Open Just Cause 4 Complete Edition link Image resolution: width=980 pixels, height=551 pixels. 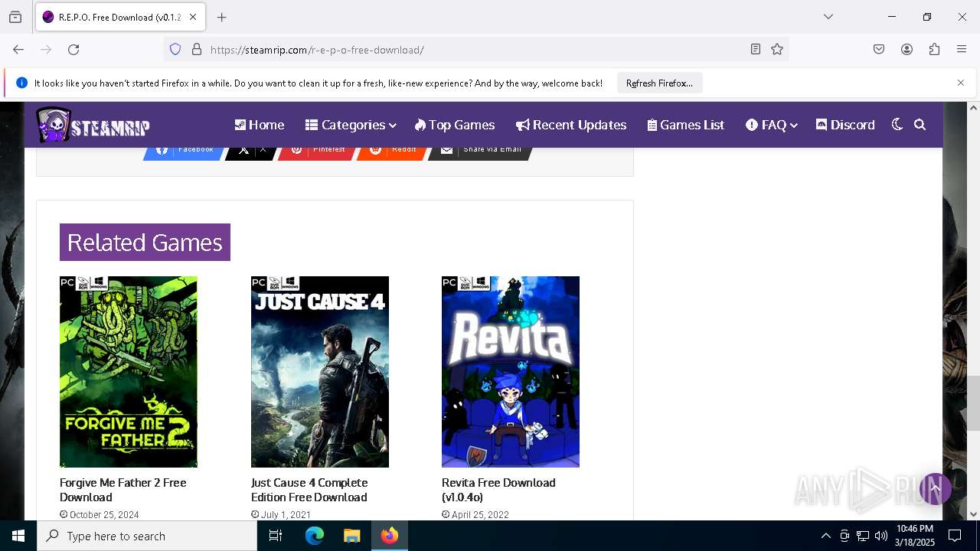click(309, 490)
